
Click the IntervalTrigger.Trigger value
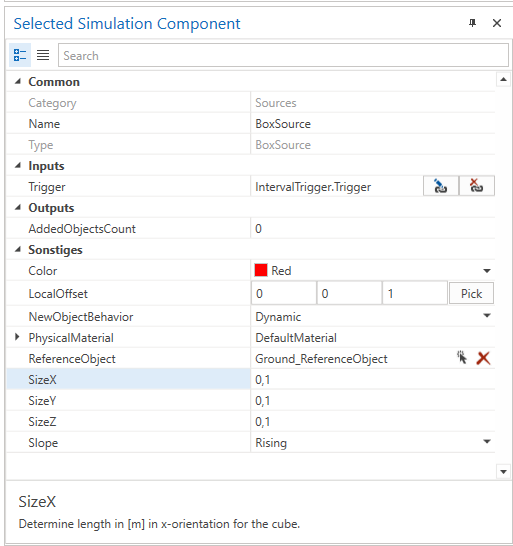pyautogui.click(x=313, y=187)
